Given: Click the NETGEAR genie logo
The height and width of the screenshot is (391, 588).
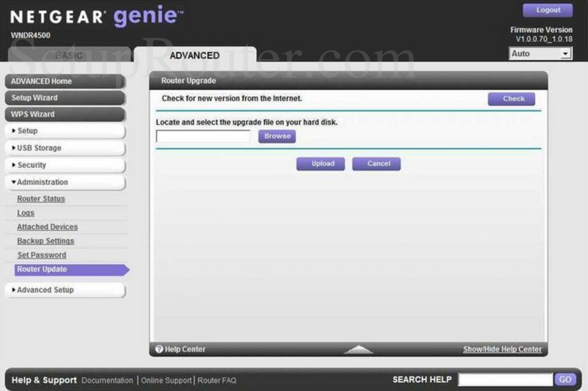Looking at the screenshot, I should tap(97, 16).
